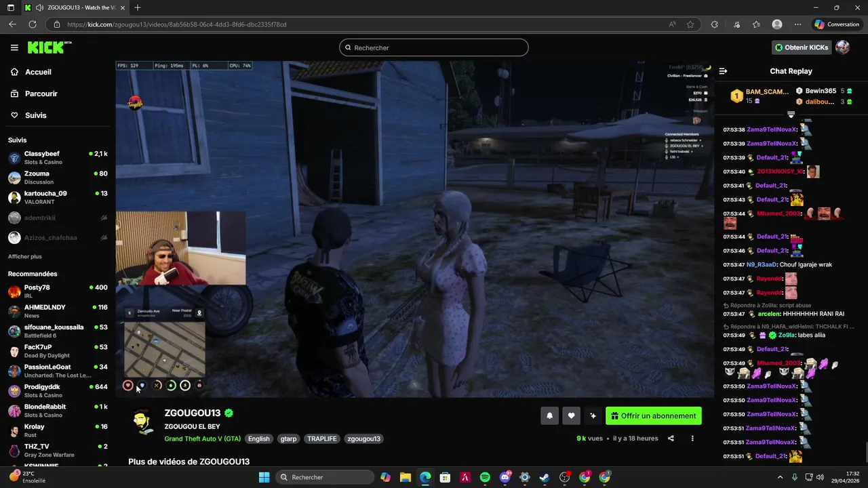This screenshot has width=868, height=488.
Task: Open the video's three-dot options menu
Action: point(692,439)
